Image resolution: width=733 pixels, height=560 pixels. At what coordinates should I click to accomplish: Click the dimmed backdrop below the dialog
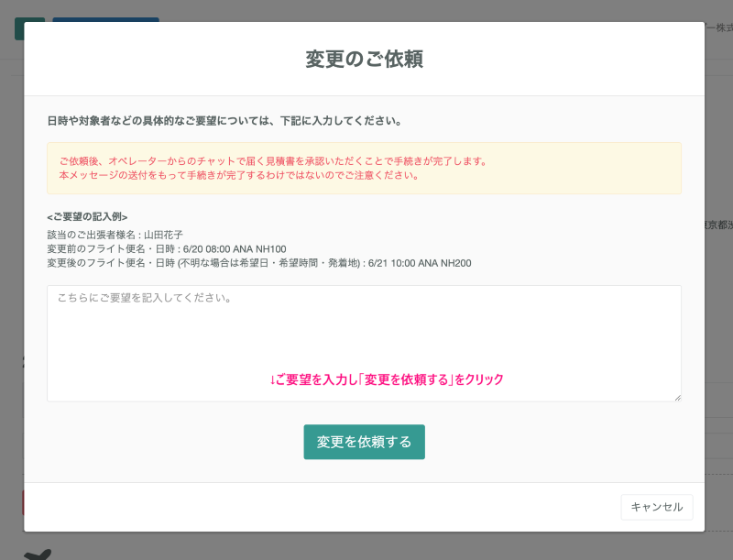point(366,546)
